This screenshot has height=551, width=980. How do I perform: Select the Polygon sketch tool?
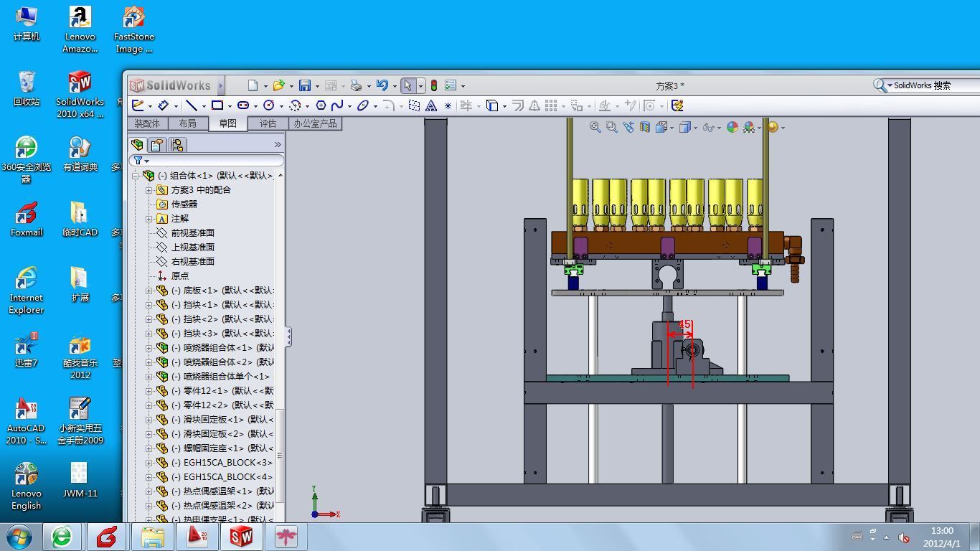point(321,105)
